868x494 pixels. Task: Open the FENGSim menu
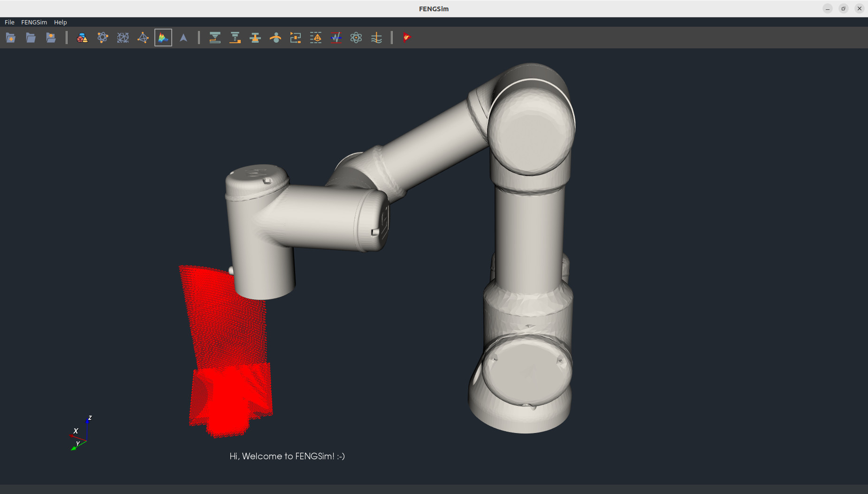(34, 22)
